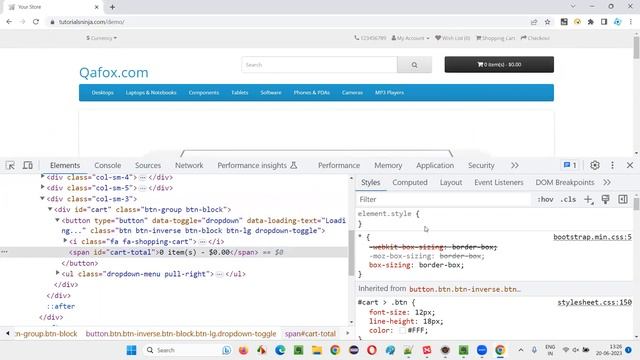Toggle the device toolbar icon
Image resolution: width=640 pixels, height=360 pixels.
click(x=28, y=165)
